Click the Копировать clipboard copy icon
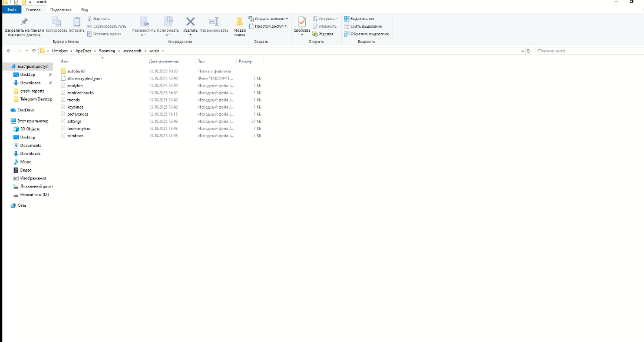The width and height of the screenshot is (644, 342). (x=57, y=22)
